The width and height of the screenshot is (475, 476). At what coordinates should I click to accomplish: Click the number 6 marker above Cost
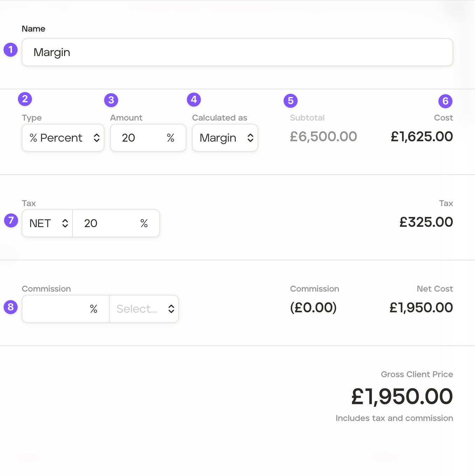point(445,101)
